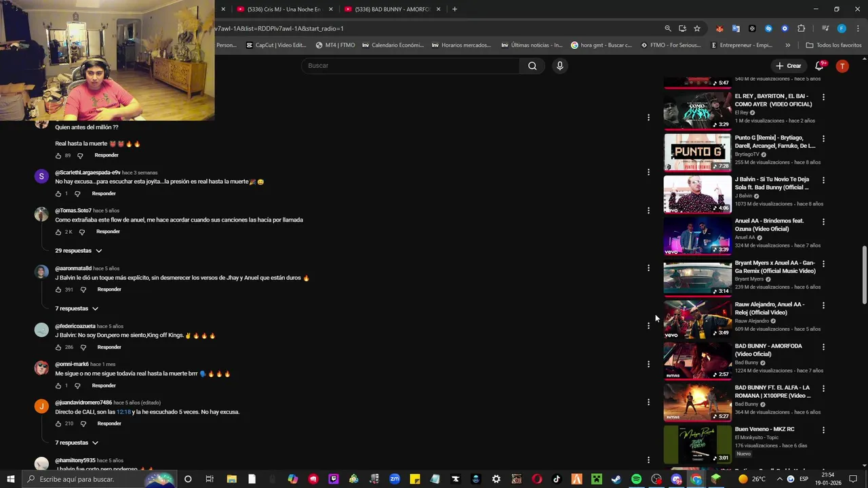Open Spotify from the taskbar
The height and width of the screenshot is (488, 868).
pyautogui.click(x=636, y=479)
